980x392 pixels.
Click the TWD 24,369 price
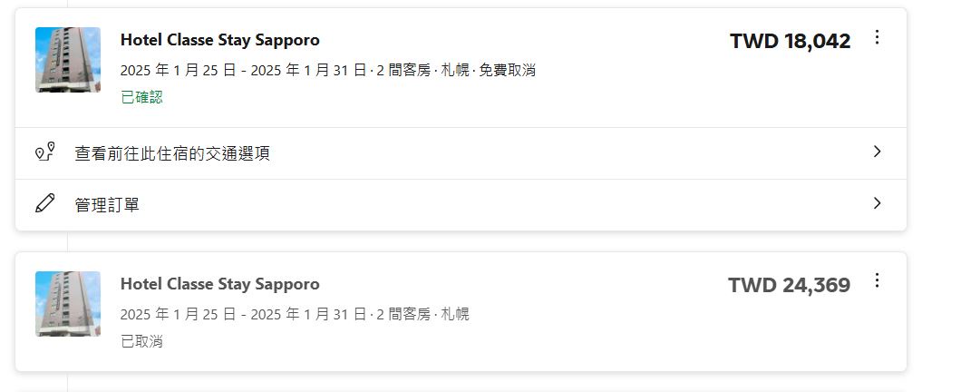789,285
